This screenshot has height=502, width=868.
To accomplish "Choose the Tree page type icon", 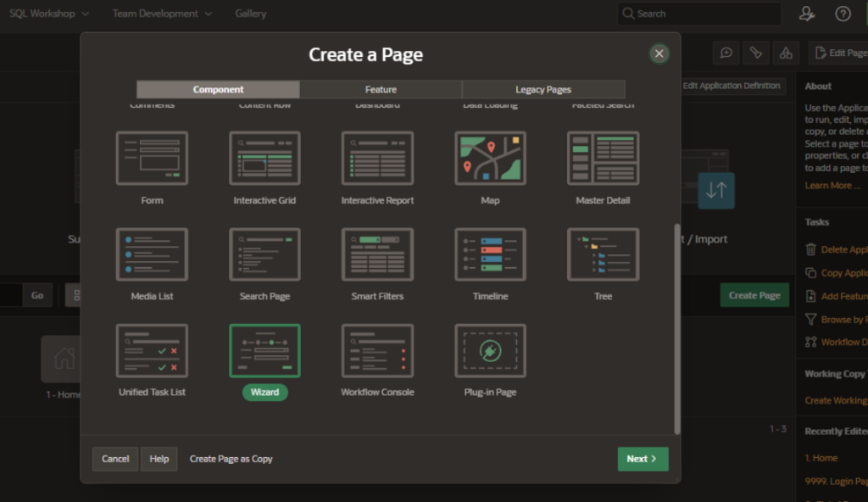I will coord(603,254).
